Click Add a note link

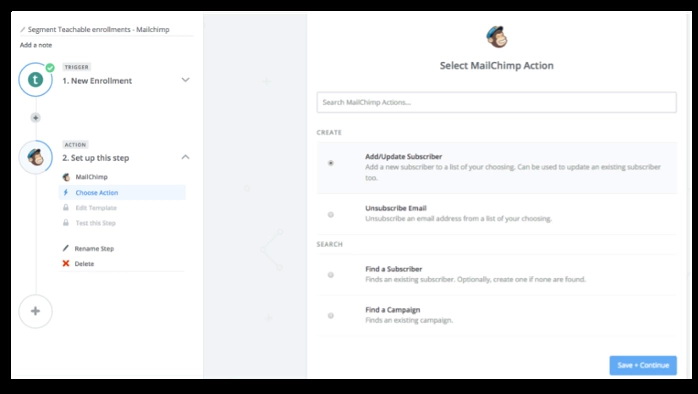pyautogui.click(x=36, y=45)
